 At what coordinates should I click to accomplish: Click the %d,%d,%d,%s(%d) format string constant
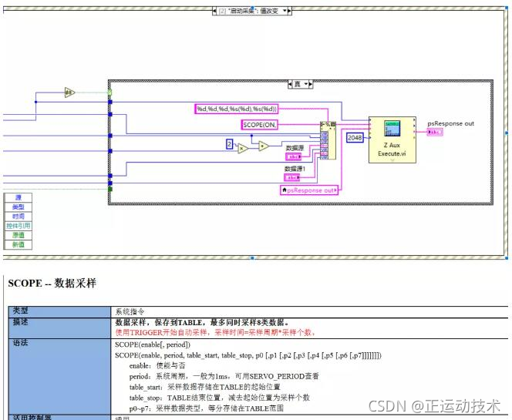[x=237, y=109]
